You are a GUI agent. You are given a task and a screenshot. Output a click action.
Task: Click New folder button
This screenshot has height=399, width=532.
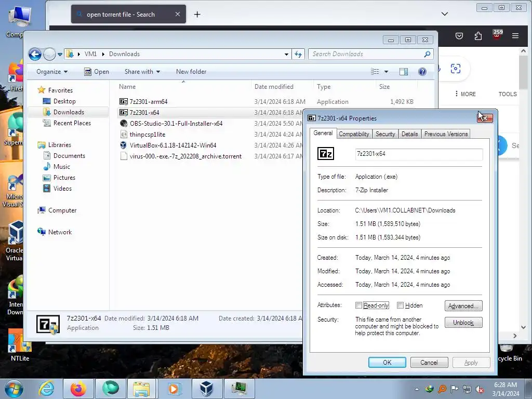coord(191,72)
